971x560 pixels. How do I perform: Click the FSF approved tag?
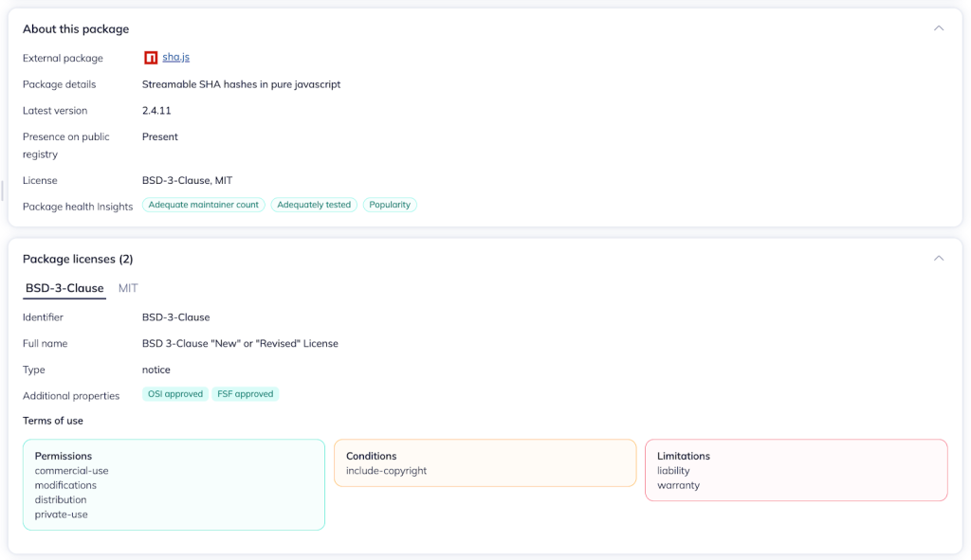point(246,394)
